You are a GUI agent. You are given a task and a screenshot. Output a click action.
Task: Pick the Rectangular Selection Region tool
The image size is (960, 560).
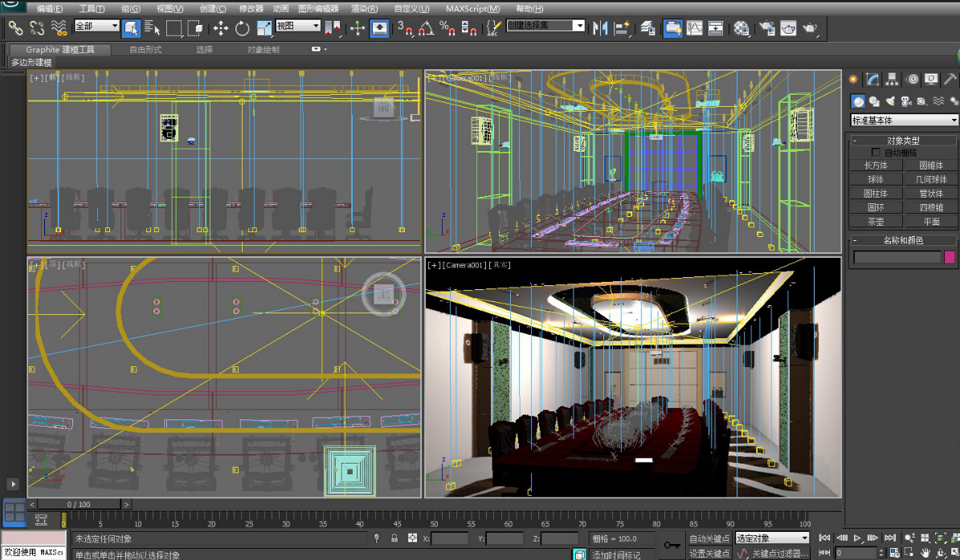174,27
